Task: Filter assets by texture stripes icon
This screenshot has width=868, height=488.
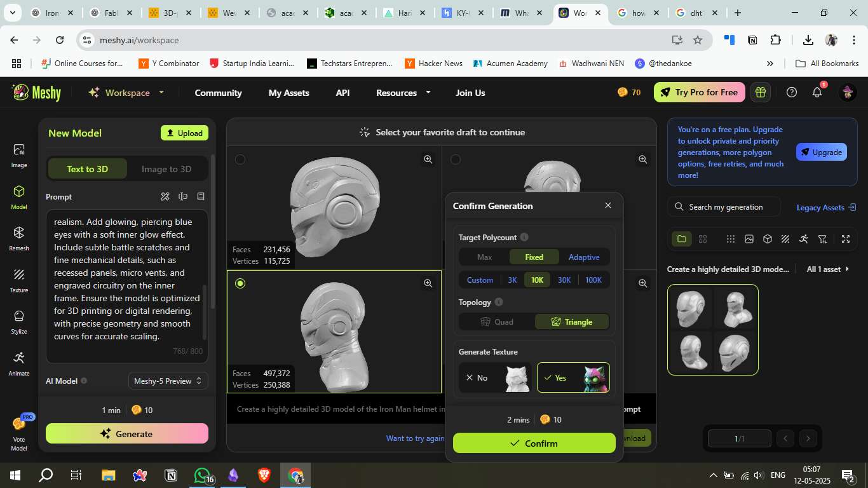Action: point(785,239)
